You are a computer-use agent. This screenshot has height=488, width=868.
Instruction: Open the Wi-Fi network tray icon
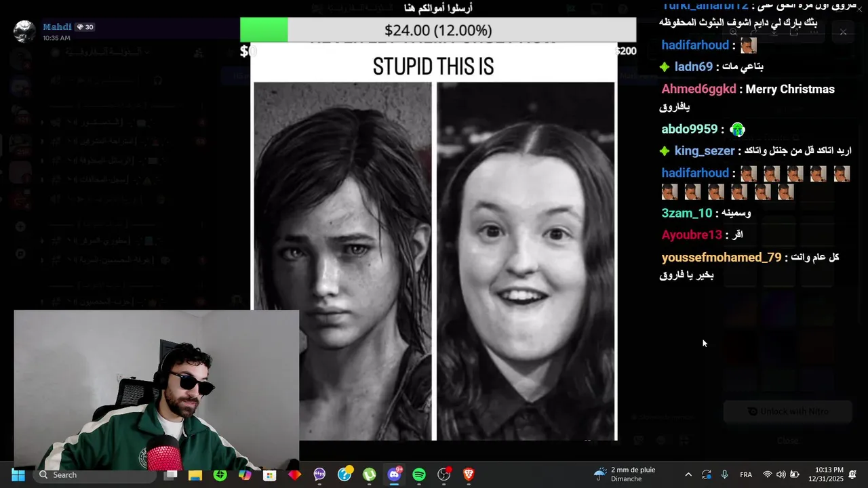coord(768,475)
